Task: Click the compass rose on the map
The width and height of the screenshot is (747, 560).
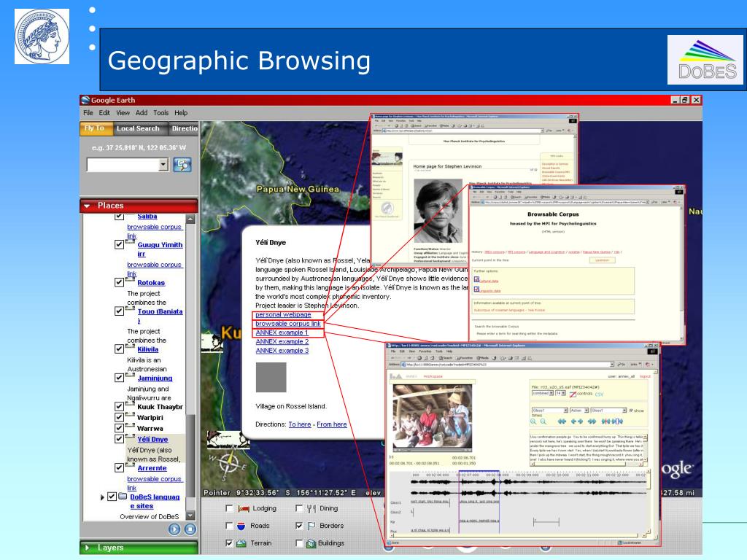Action: [x=231, y=462]
